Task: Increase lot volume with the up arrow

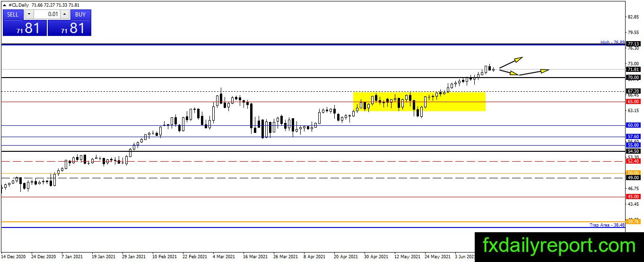Action: [65, 14]
